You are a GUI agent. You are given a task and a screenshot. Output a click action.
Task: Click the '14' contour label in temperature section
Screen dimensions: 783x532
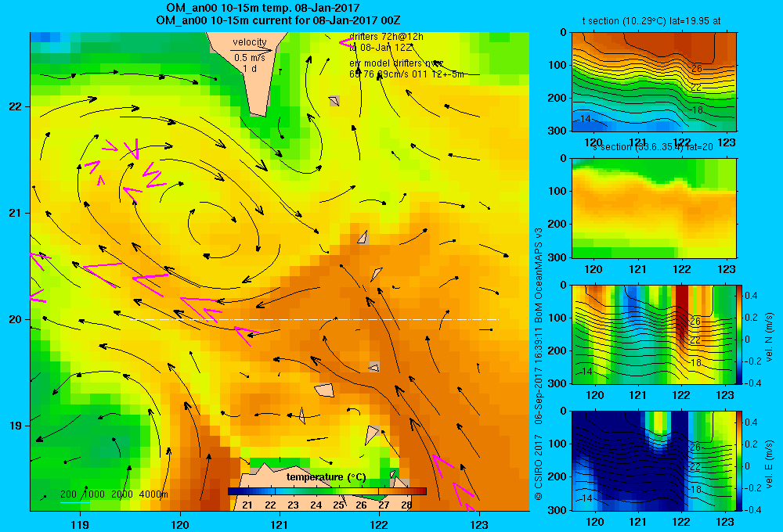[x=585, y=119]
